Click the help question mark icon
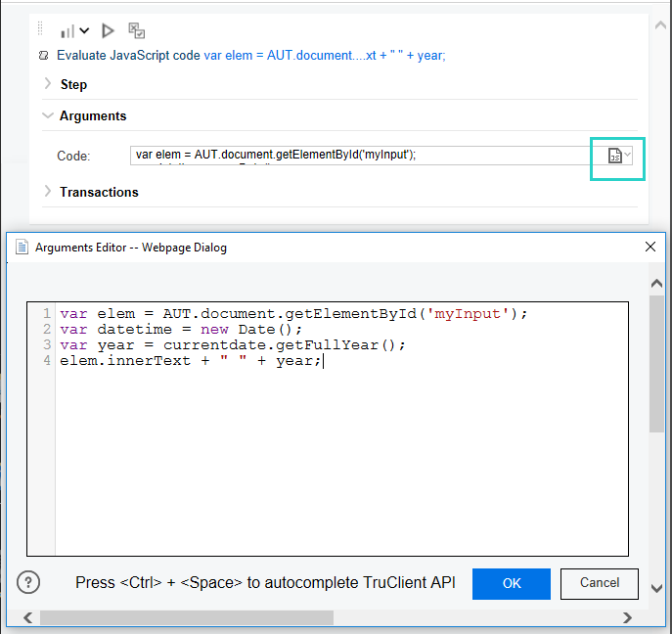This screenshot has width=672, height=634. coord(28,583)
